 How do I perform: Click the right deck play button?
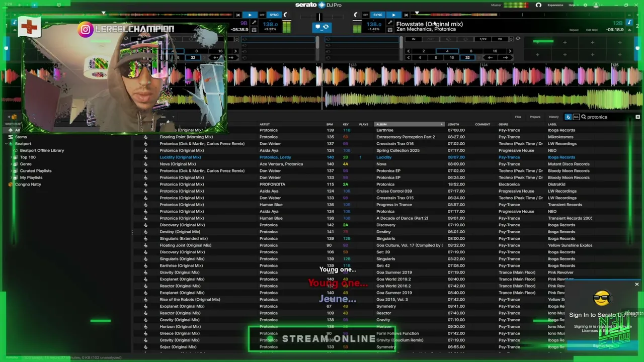393,15
